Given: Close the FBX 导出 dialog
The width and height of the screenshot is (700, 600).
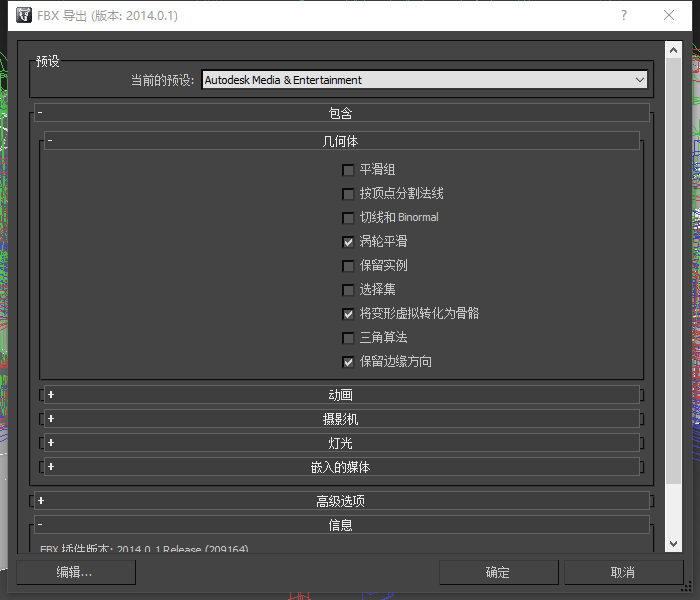Looking at the screenshot, I should [669, 15].
